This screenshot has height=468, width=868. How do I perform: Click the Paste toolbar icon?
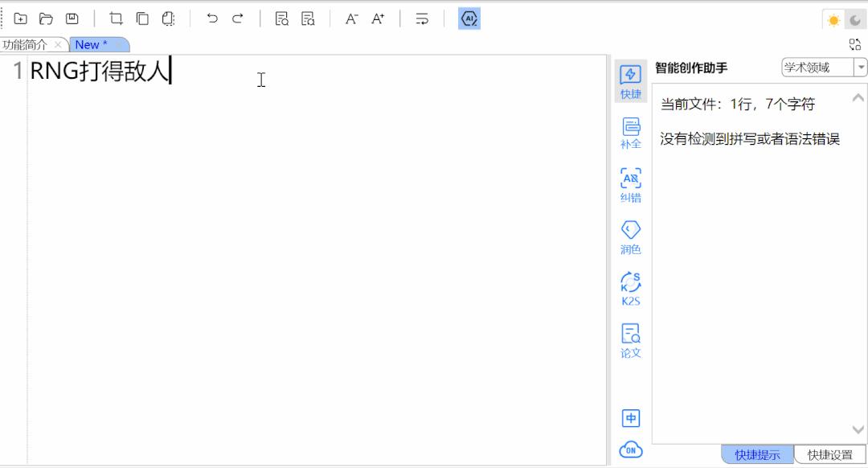pos(168,18)
